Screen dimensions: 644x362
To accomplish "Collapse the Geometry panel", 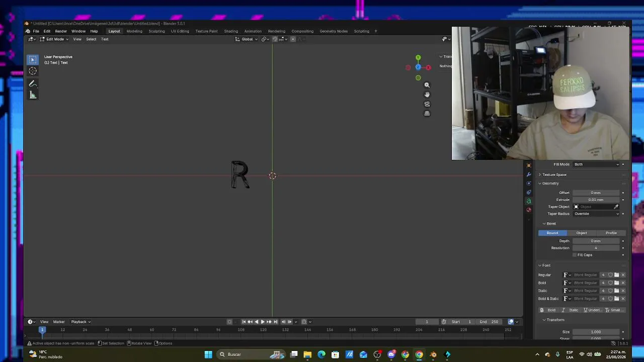I will coord(549,184).
